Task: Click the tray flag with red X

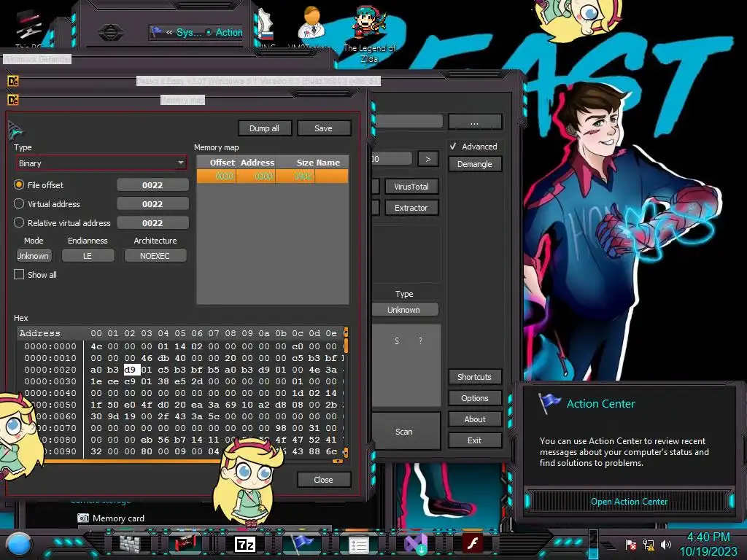Action: (631, 545)
